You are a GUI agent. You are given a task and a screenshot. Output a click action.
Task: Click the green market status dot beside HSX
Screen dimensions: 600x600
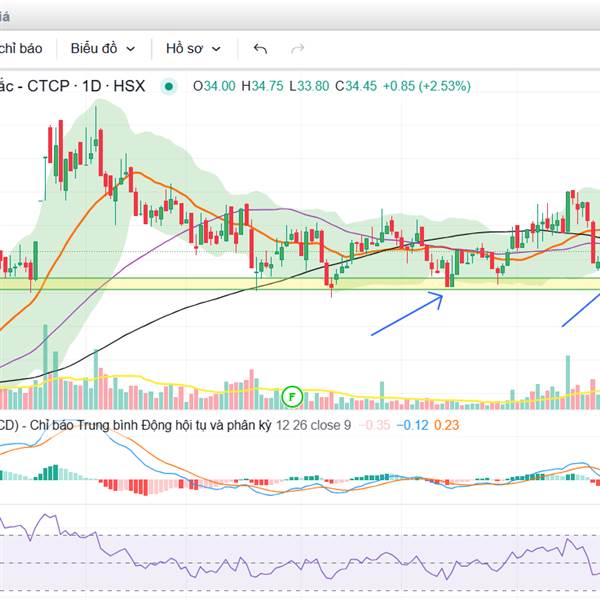(170, 86)
